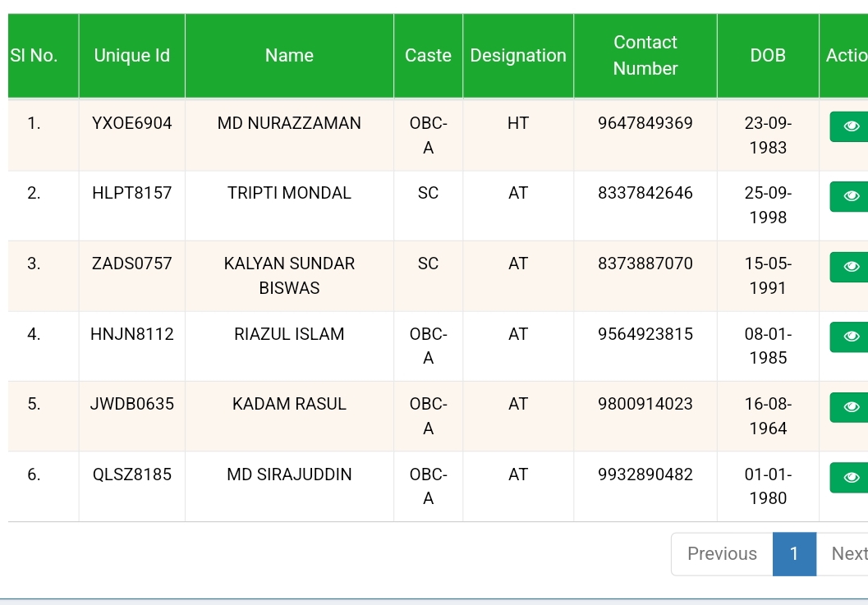Sort table by Name header

tap(289, 56)
